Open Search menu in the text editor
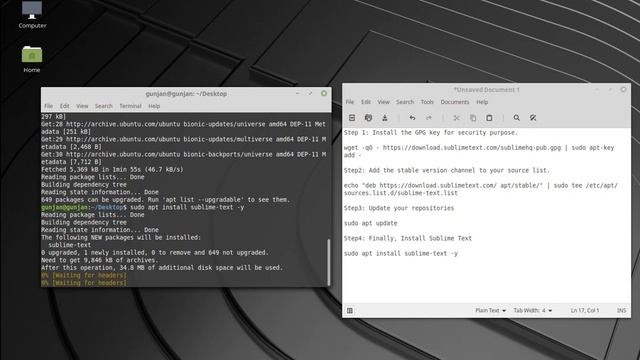 click(x=405, y=102)
